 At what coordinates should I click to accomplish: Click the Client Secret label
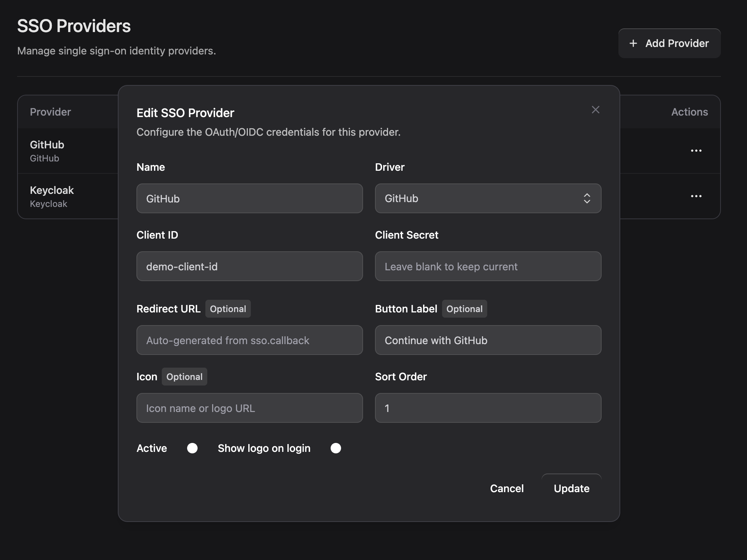[x=407, y=235]
